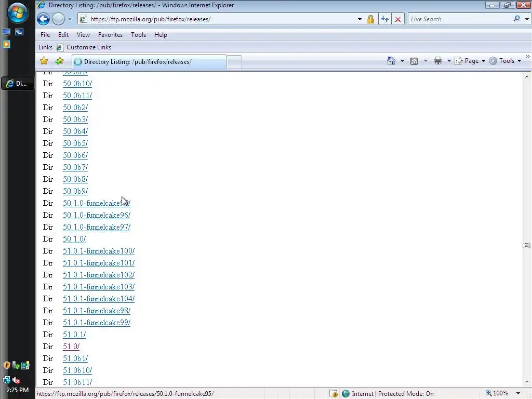
Task: Open Favorites Center star icon
Action: coord(44,61)
